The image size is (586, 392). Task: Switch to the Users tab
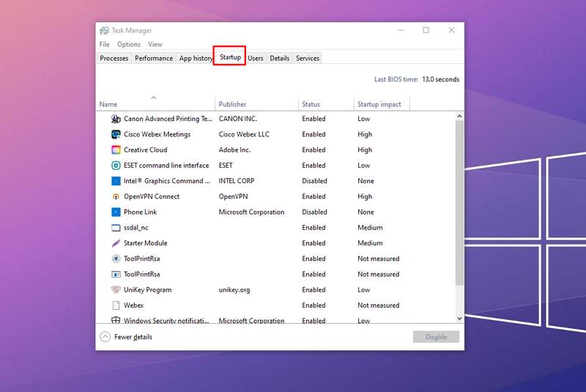pyautogui.click(x=255, y=59)
